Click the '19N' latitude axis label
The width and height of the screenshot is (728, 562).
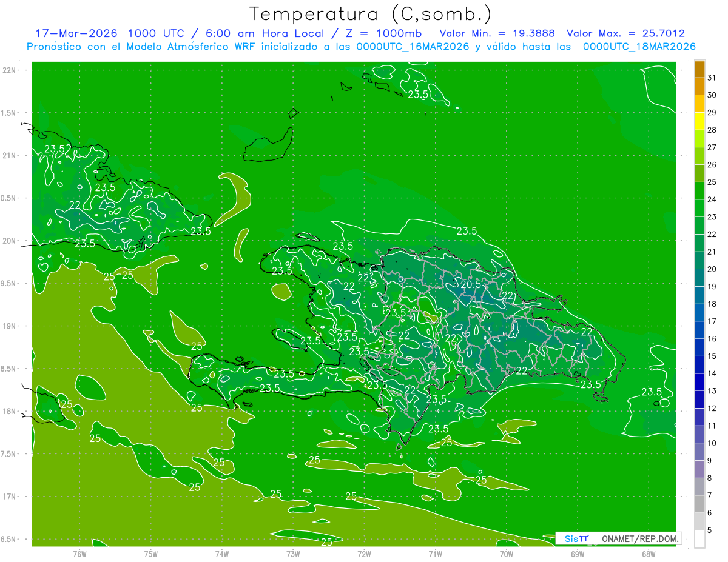[9, 326]
